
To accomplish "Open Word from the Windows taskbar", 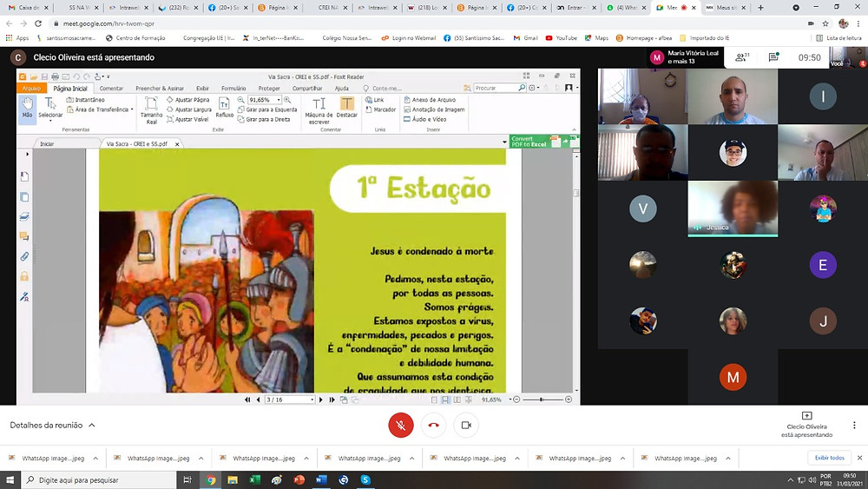I will coord(321,479).
